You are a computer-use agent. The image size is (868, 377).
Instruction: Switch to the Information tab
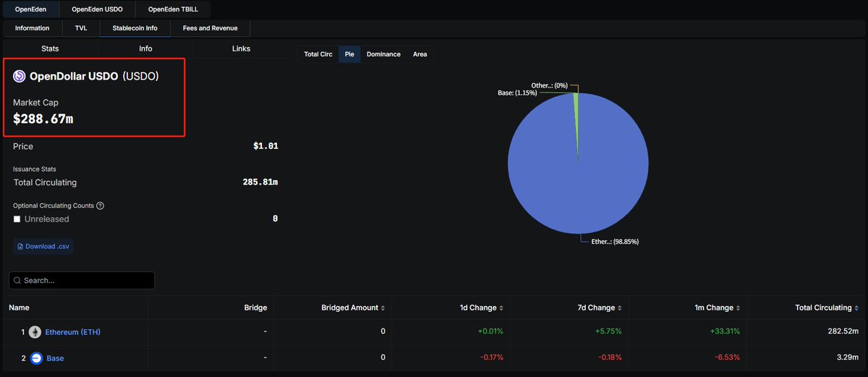coord(33,28)
